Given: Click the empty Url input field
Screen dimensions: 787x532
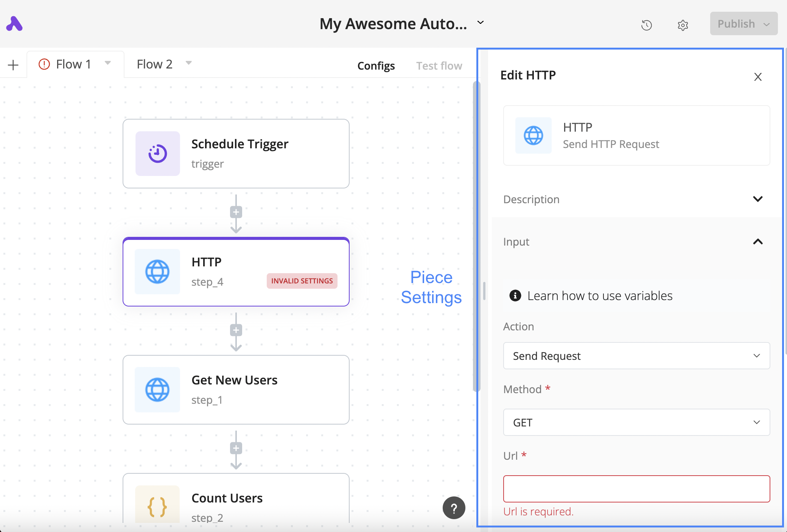Looking at the screenshot, I should pos(636,488).
